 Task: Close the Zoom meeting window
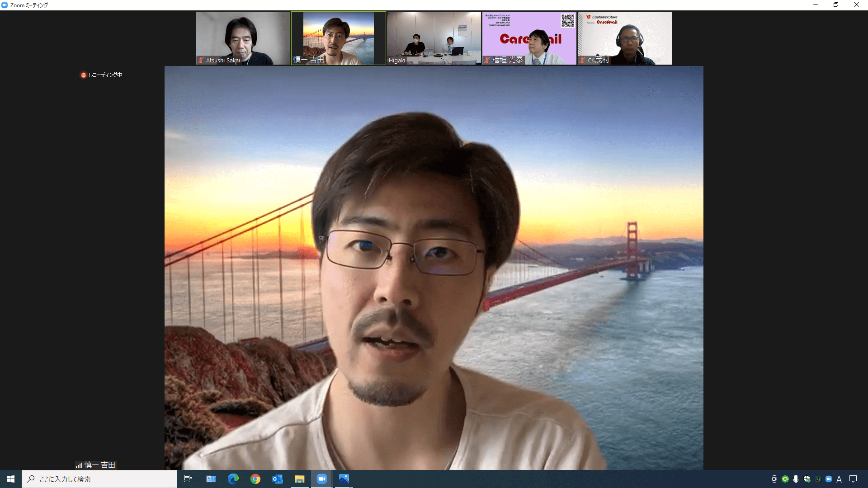[857, 5]
